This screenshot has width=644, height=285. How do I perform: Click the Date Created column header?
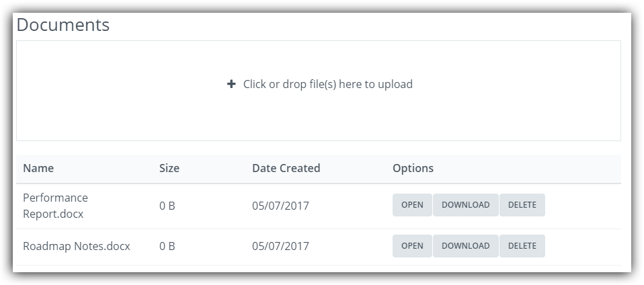[286, 168]
